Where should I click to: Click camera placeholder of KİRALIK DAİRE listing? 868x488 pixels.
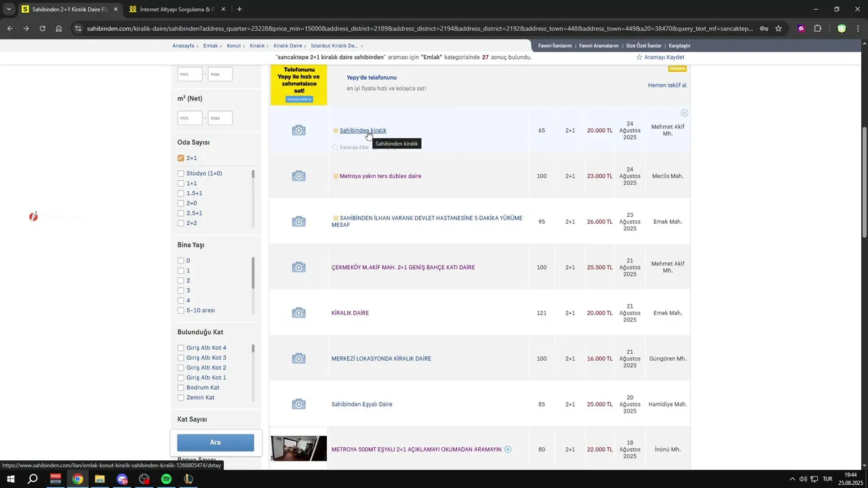tap(298, 313)
